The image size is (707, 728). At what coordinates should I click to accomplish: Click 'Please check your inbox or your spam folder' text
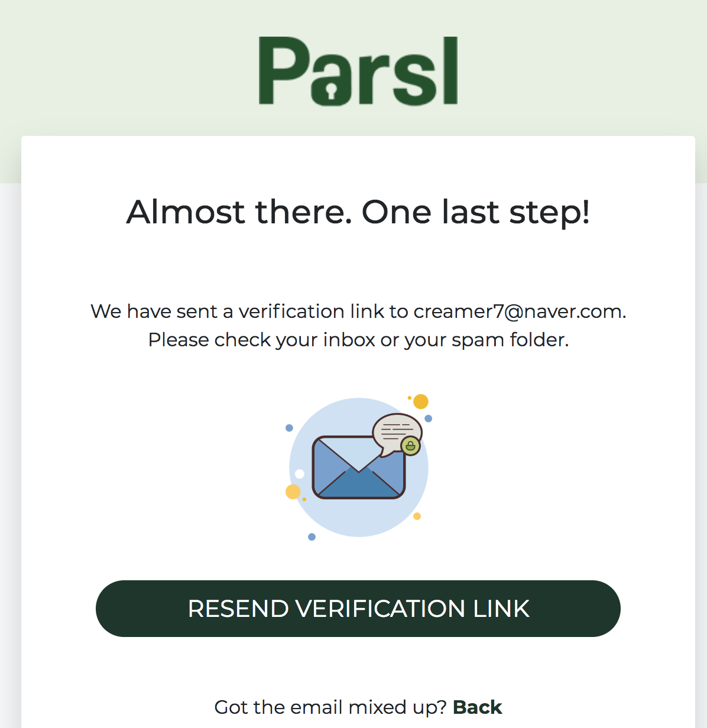[x=358, y=340]
